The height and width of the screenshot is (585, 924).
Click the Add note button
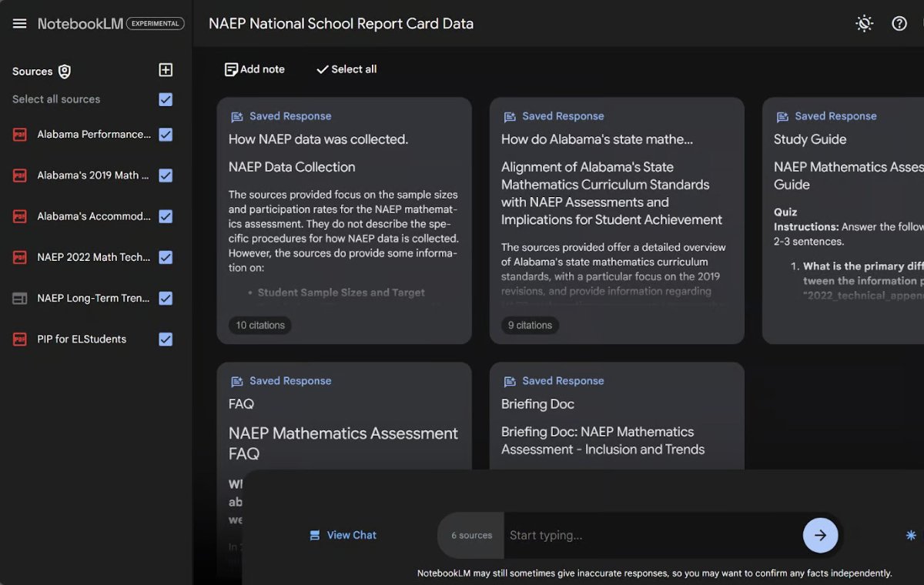pos(254,69)
